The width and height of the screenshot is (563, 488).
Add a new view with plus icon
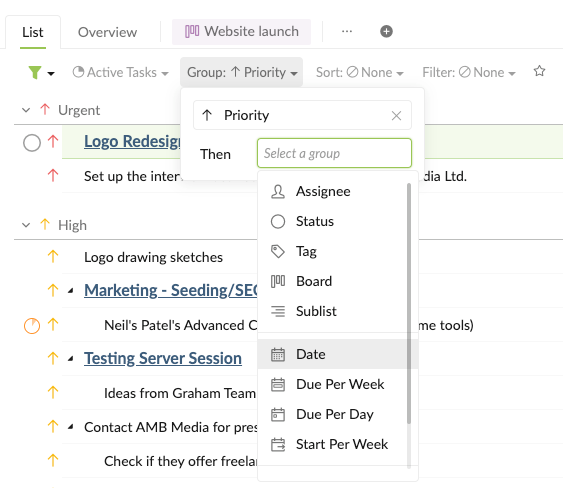point(386,32)
